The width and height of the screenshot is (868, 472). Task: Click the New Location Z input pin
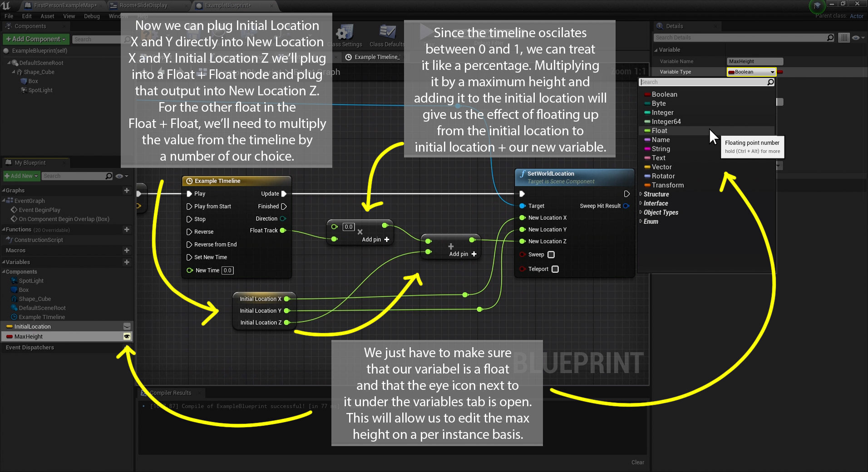(x=523, y=241)
